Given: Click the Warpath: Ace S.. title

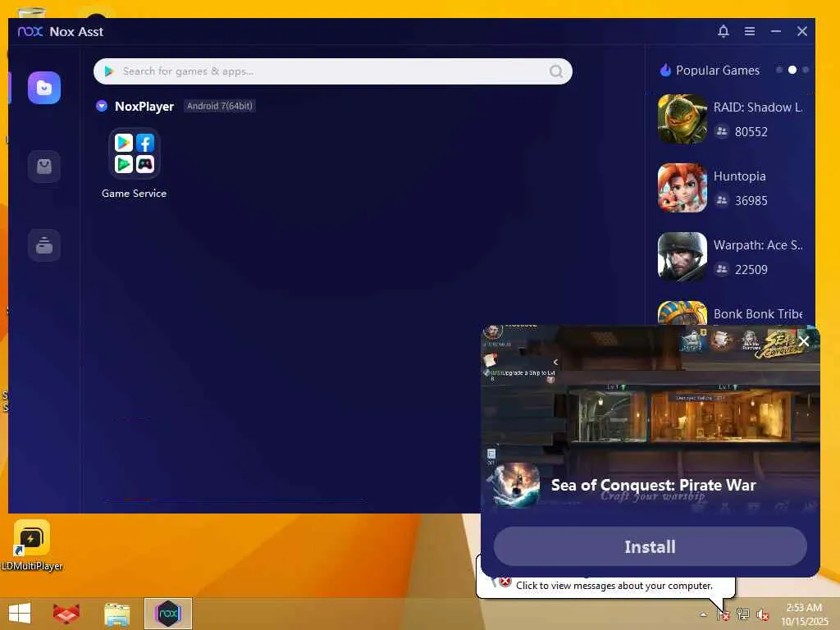Looking at the screenshot, I should [757, 245].
